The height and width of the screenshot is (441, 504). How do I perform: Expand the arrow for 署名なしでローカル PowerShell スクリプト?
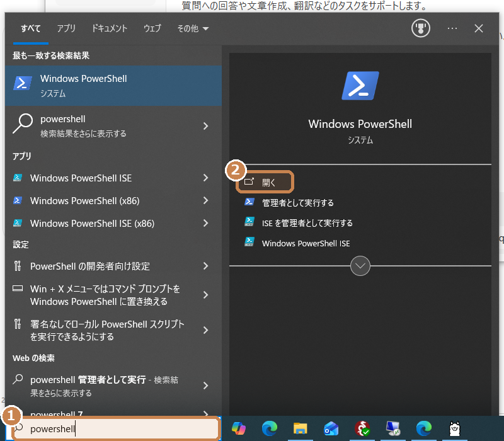(x=206, y=330)
